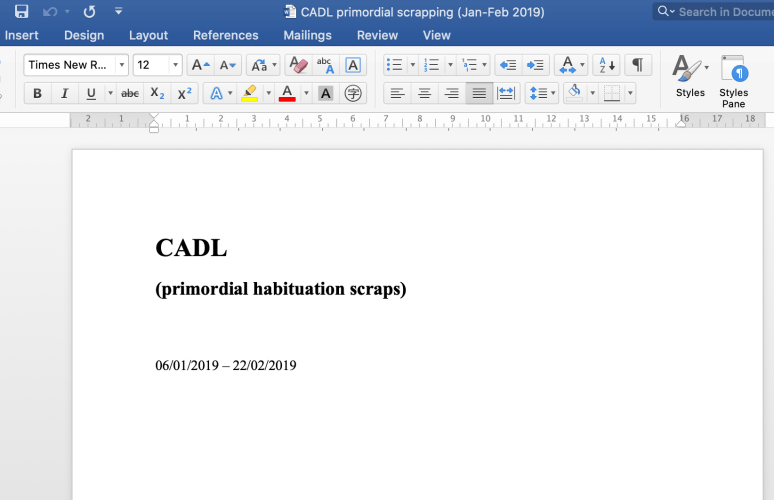Apply the red font color swatch
Screen dimensions: 774x500
coord(287,93)
